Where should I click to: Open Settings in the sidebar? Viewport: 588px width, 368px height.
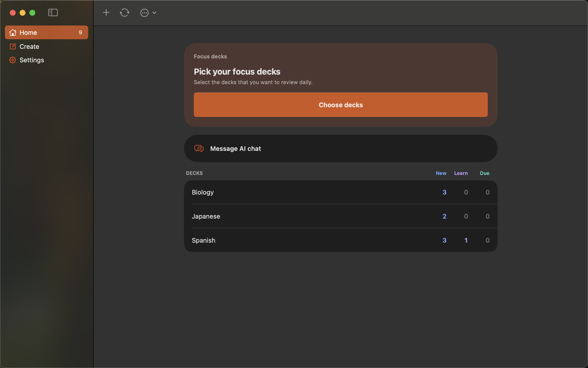pos(47,60)
